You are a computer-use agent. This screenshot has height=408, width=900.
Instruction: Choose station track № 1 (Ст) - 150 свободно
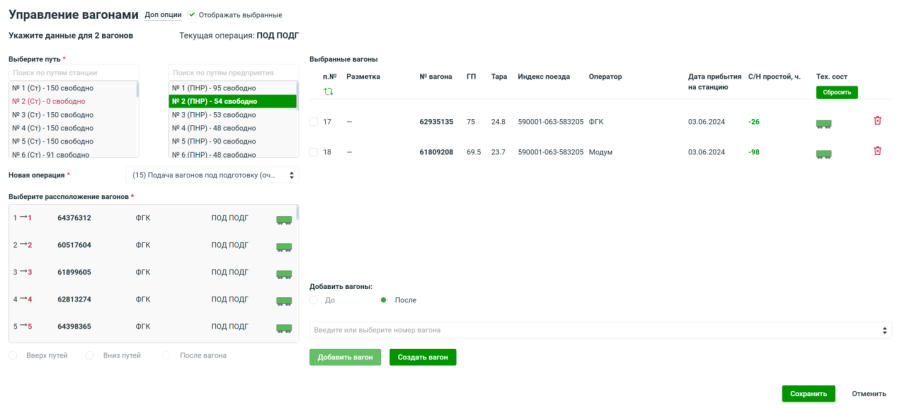pyautogui.click(x=72, y=88)
